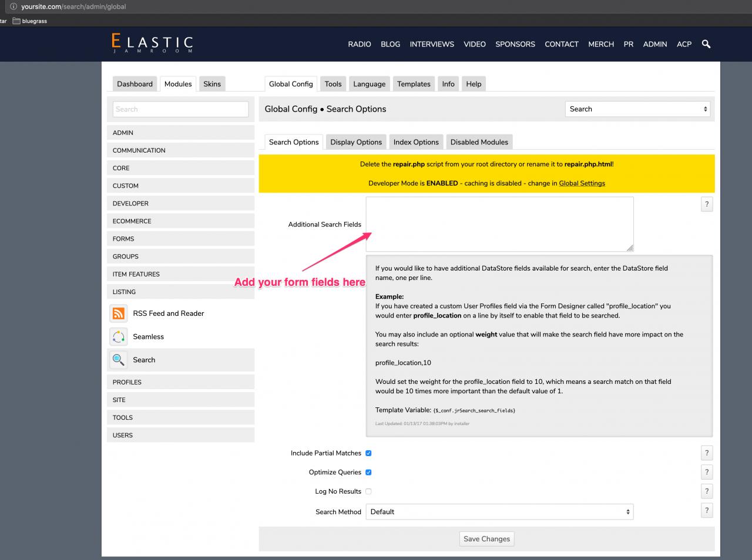Open the Search Method dropdown
This screenshot has width=752, height=560.
click(x=499, y=512)
